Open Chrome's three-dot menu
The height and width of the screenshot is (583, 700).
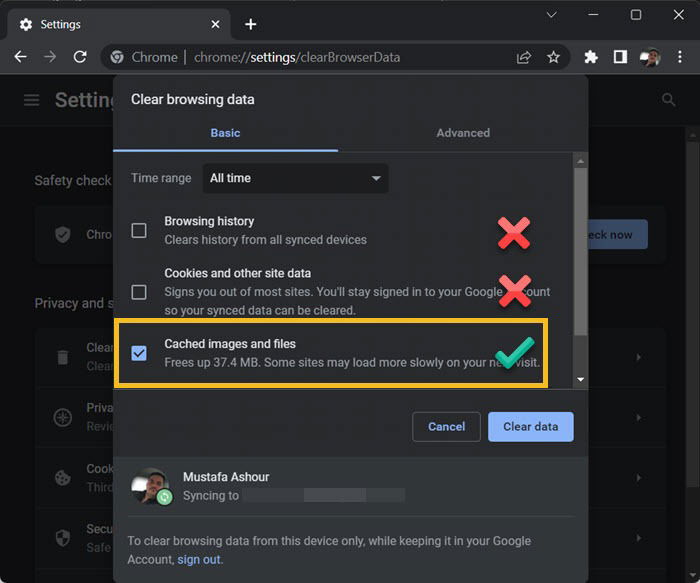pyautogui.click(x=679, y=57)
